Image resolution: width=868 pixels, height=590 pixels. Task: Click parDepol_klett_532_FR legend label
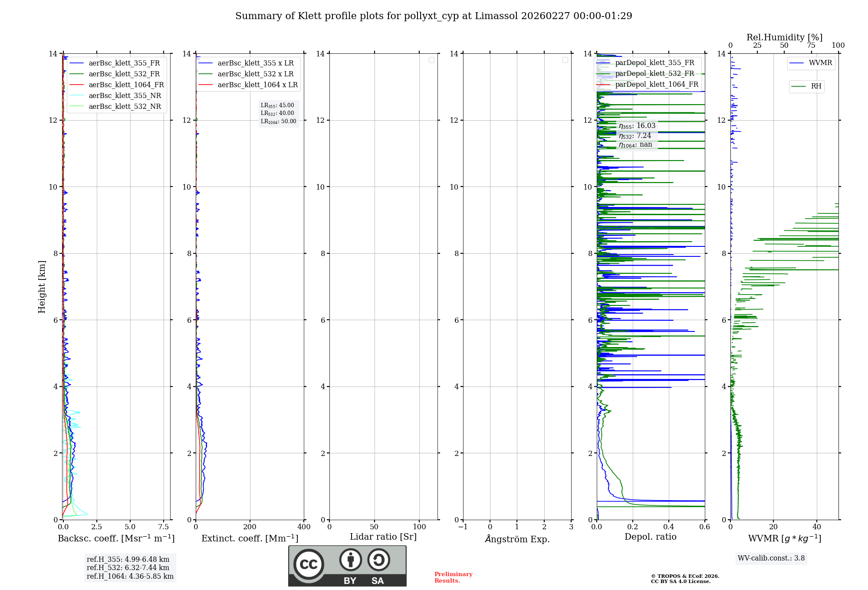tap(654, 74)
